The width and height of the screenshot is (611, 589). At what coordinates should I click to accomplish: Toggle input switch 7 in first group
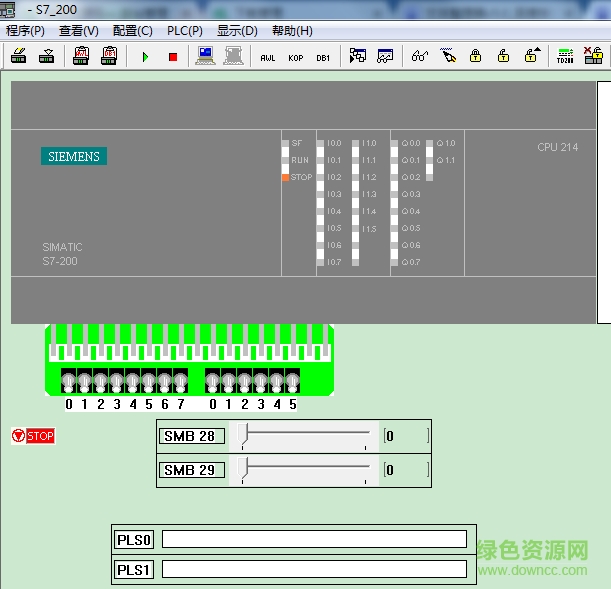pos(181,382)
